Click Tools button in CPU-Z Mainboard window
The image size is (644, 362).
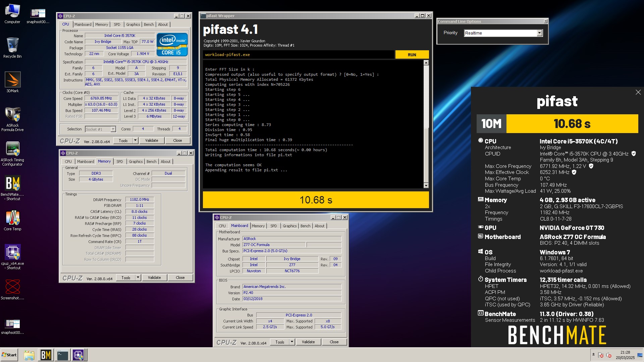click(x=280, y=342)
